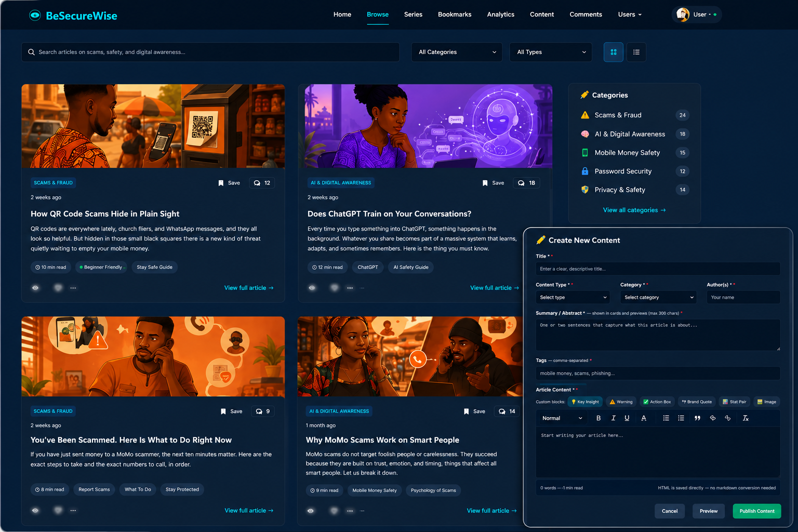Insert numbered list in editor
798x532 pixels.
pos(666,418)
